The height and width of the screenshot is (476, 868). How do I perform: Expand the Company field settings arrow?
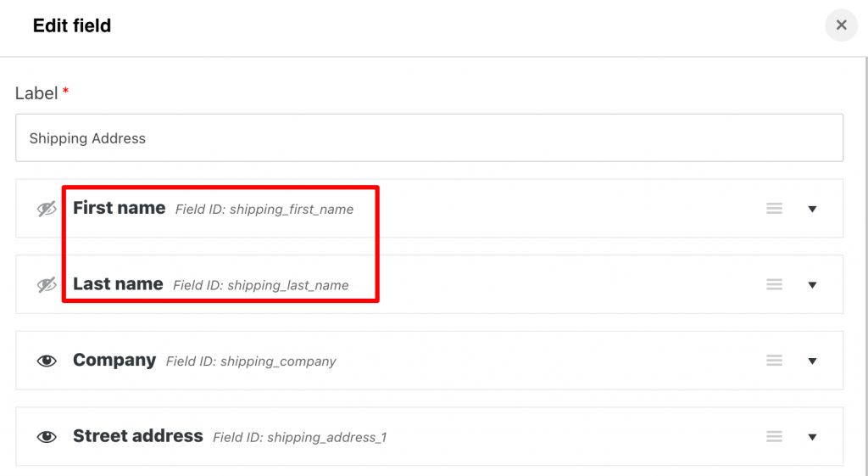coord(812,361)
